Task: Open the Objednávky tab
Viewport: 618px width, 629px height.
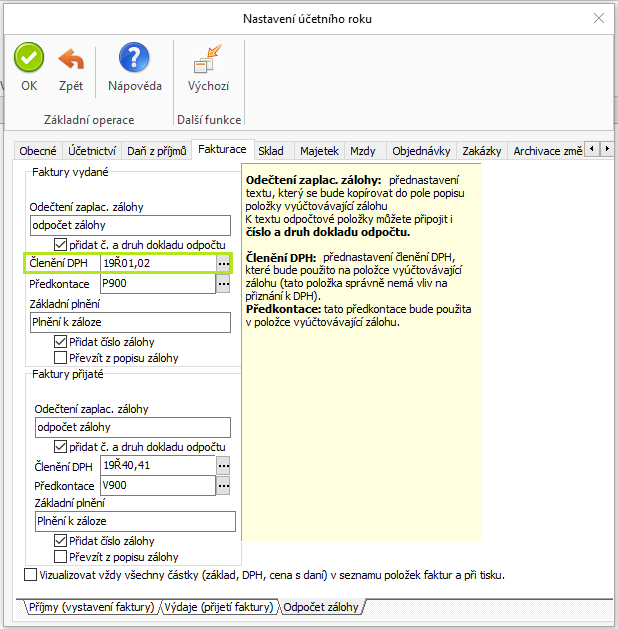Action: (x=421, y=151)
